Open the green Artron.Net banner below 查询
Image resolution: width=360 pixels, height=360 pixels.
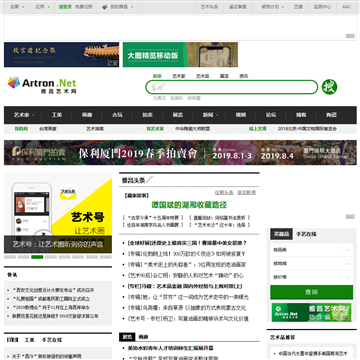312,312
